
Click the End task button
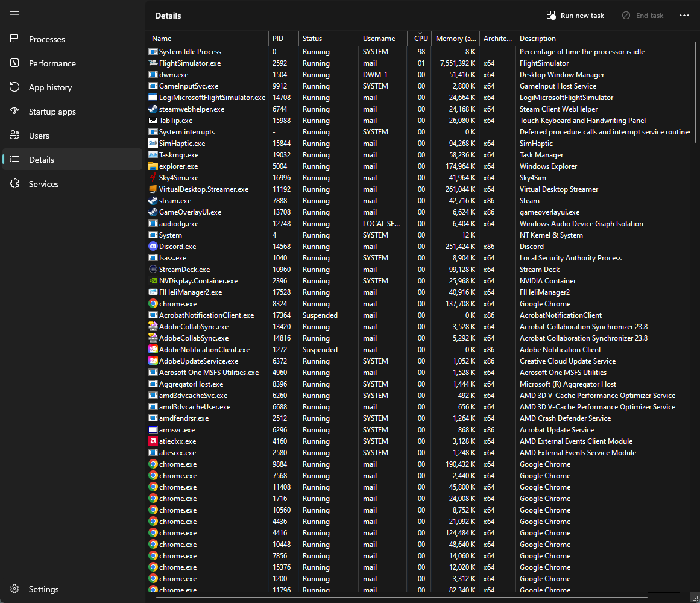643,16
